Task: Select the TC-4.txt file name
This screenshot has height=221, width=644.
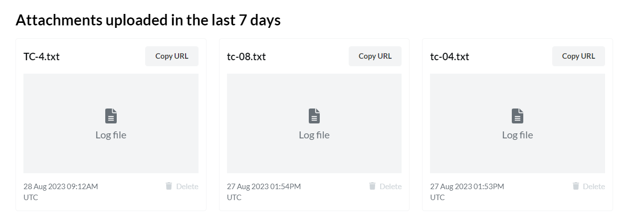Action: 41,56
